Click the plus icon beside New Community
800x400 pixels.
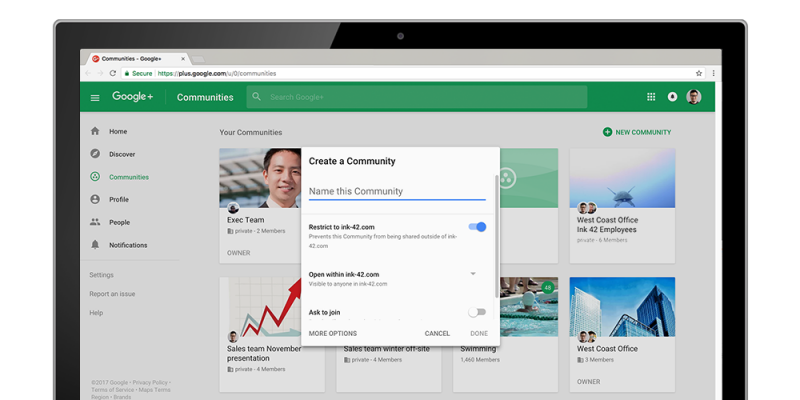tap(607, 132)
